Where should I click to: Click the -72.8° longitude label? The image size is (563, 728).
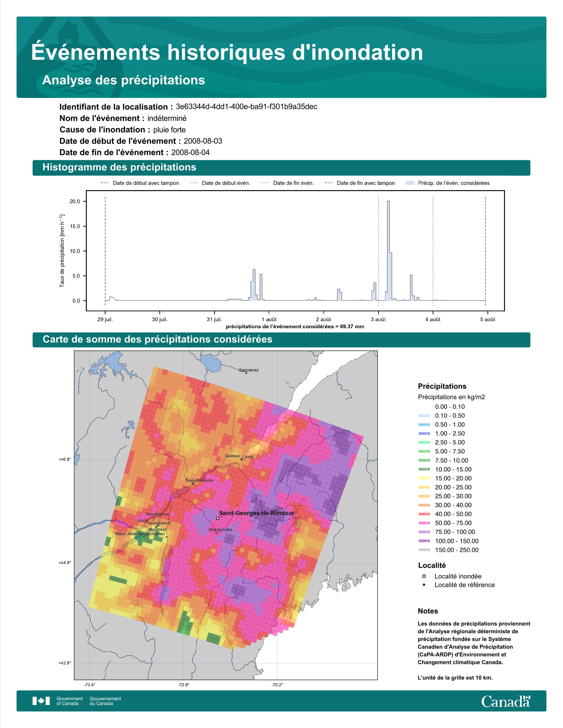[184, 685]
